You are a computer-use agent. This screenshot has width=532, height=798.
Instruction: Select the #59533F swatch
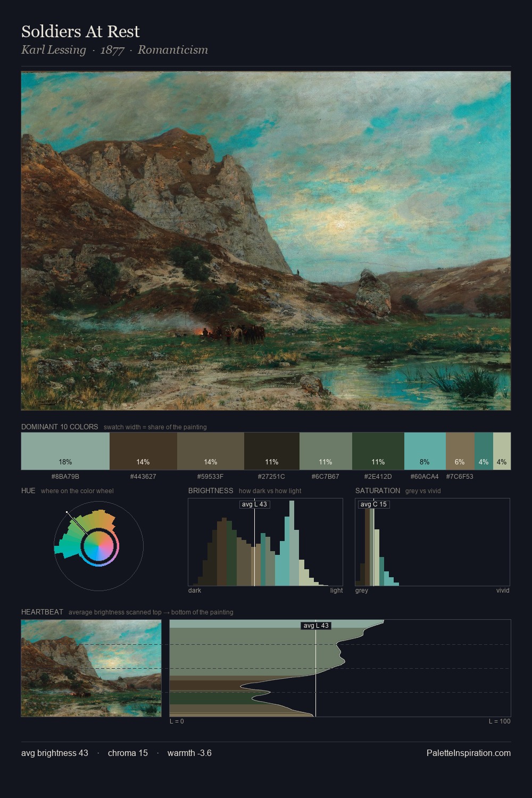coord(211,451)
